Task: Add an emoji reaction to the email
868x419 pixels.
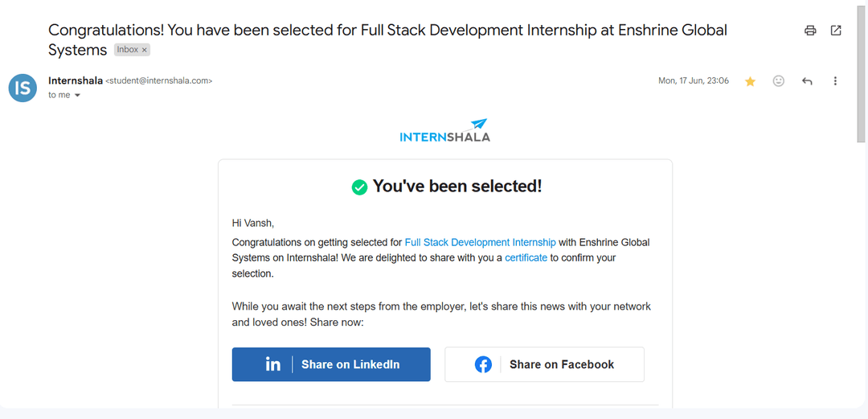Action: point(778,81)
